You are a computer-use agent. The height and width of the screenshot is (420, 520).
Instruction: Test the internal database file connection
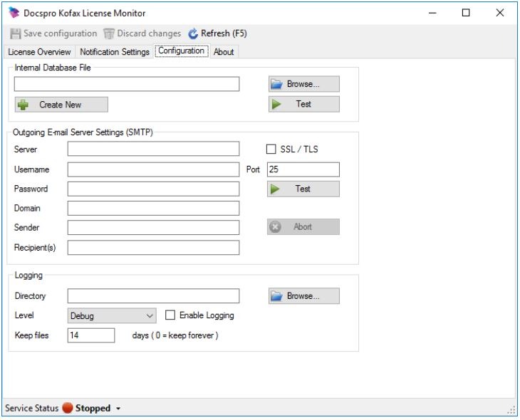coord(303,105)
